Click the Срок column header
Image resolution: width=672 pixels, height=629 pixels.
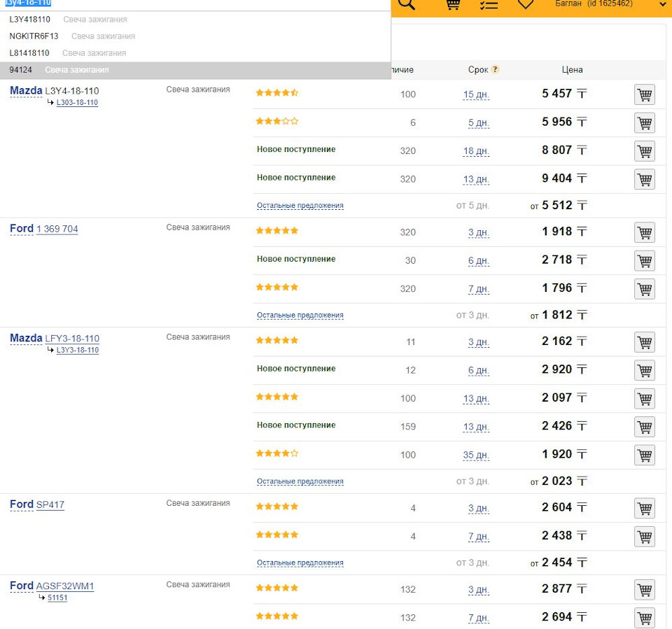pyautogui.click(x=478, y=69)
